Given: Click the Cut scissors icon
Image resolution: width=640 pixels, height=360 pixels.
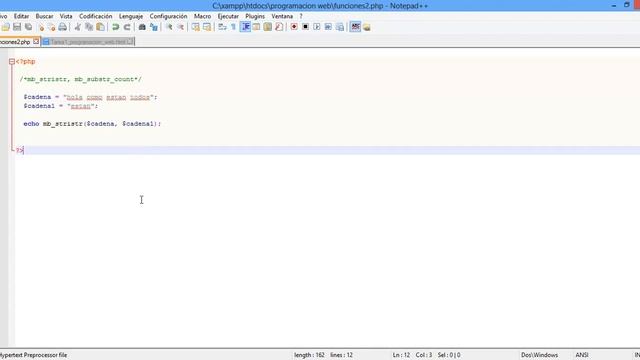Looking at the screenshot, I should 78,27.
